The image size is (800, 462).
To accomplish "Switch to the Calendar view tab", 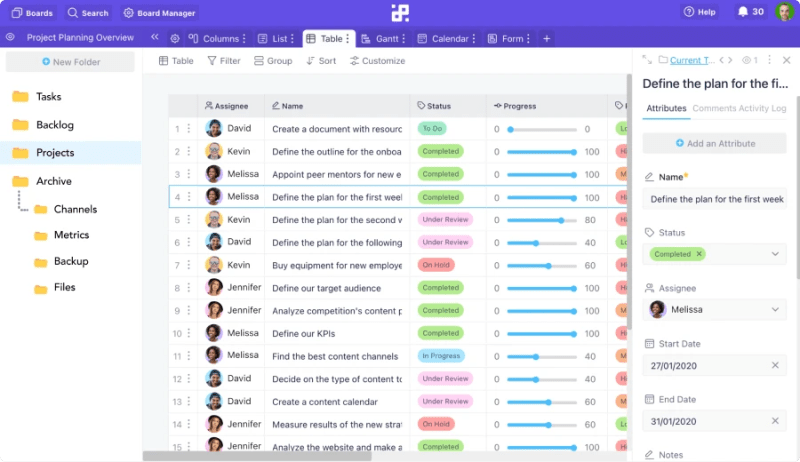I will click(443, 39).
